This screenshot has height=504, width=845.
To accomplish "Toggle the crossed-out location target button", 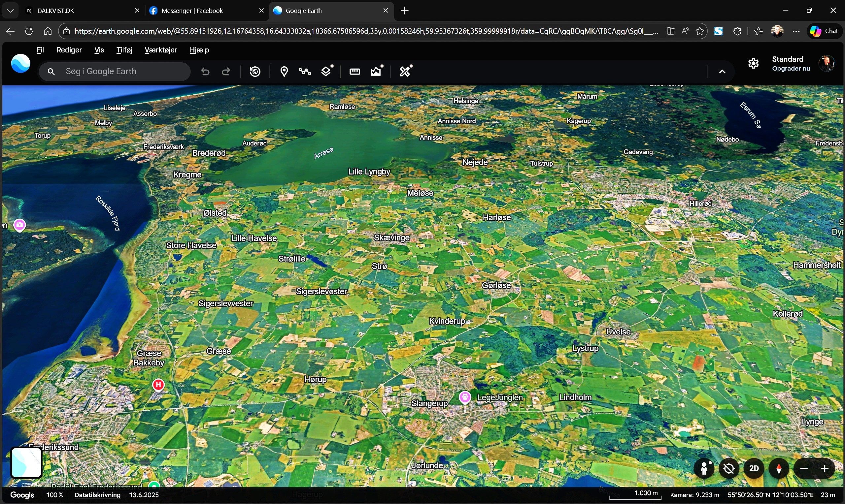I will [x=729, y=469].
